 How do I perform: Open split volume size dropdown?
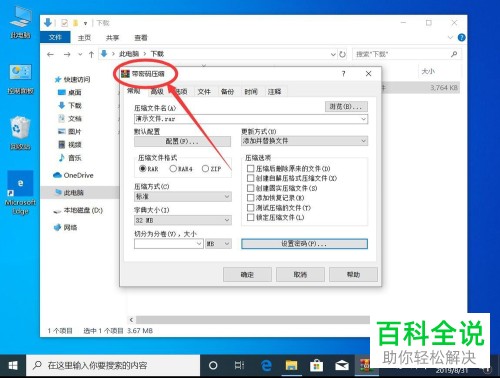click(x=199, y=244)
